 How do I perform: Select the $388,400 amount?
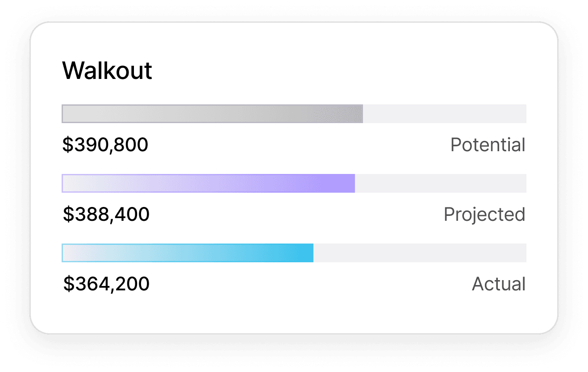(106, 215)
